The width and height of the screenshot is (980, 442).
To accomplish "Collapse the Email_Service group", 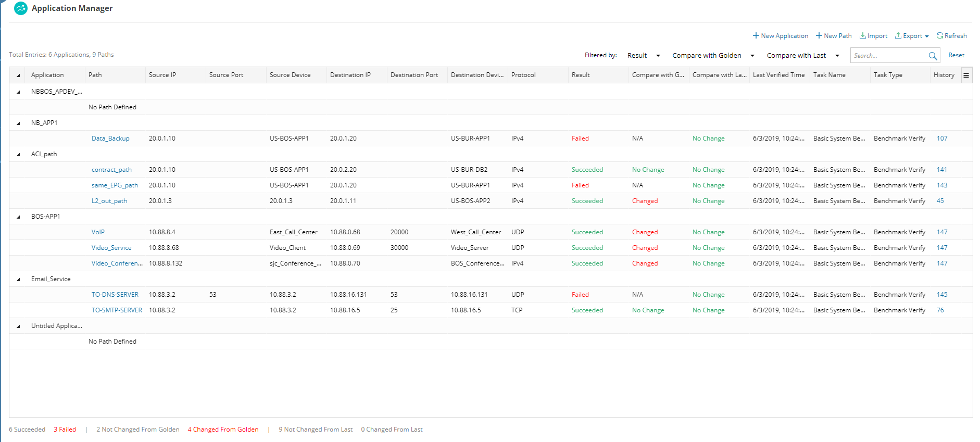I will (18, 280).
